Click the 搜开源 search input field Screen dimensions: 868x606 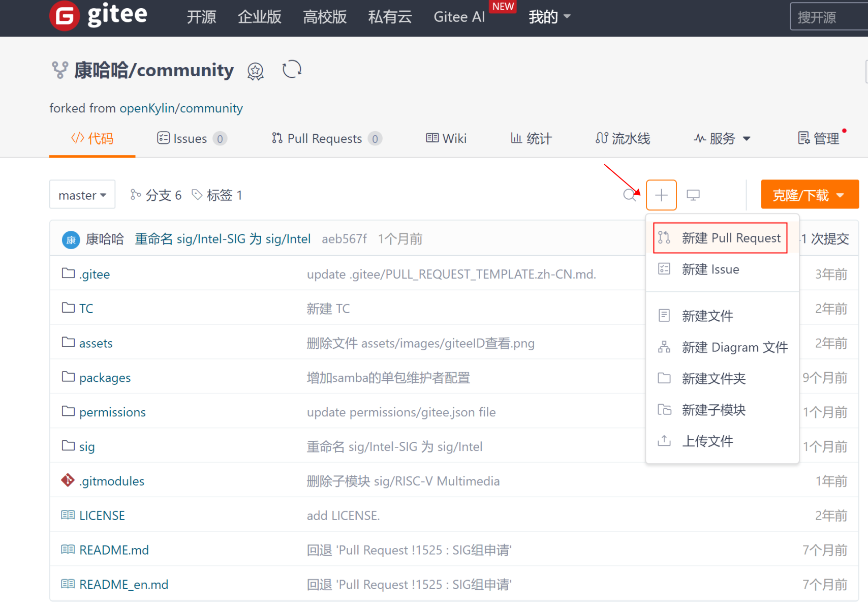point(829,17)
